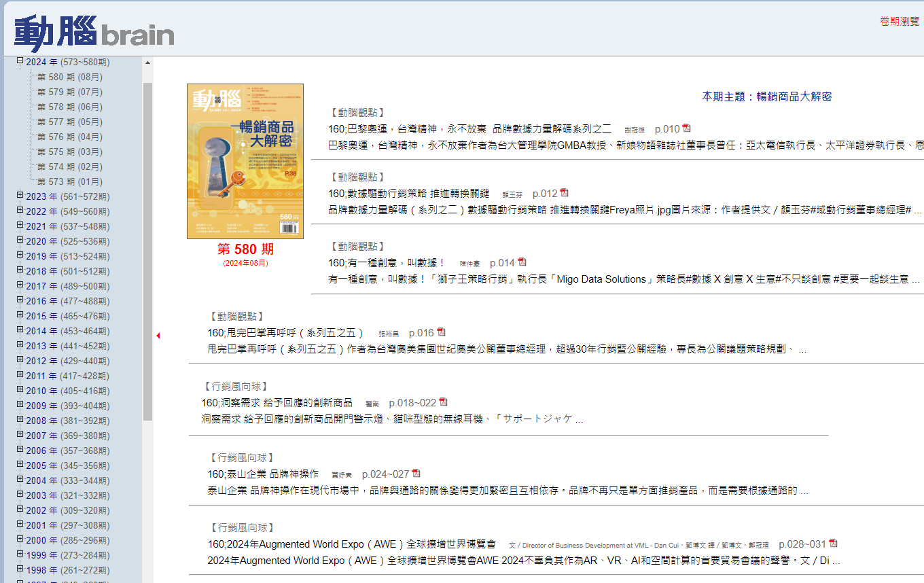Open PDF icon for Augmented World Expo article

tap(833, 544)
